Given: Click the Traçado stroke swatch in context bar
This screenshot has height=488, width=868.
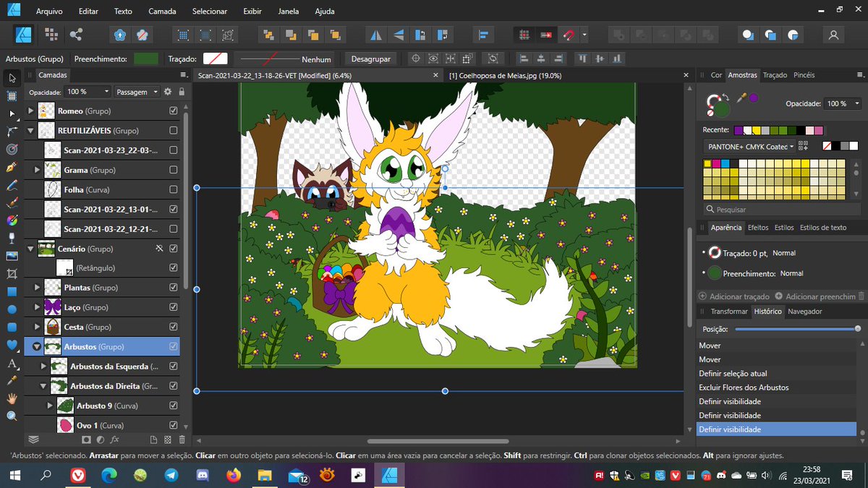Looking at the screenshot, I should 216,59.
